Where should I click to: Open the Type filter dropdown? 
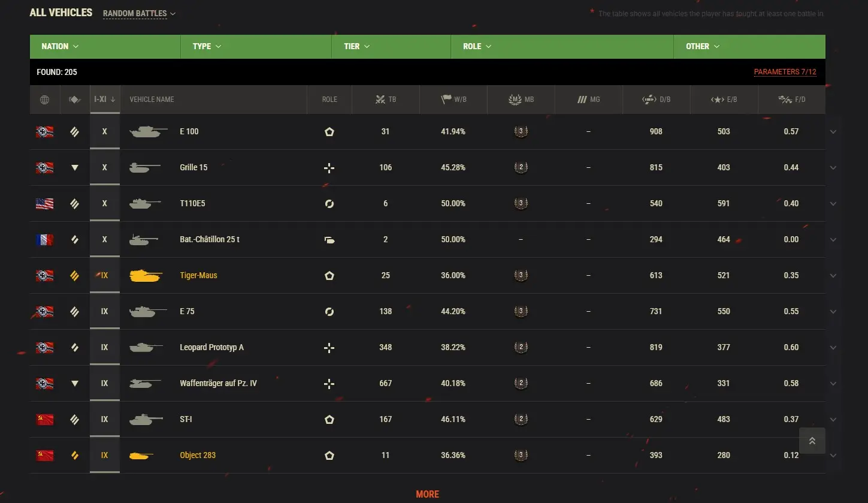tap(207, 46)
